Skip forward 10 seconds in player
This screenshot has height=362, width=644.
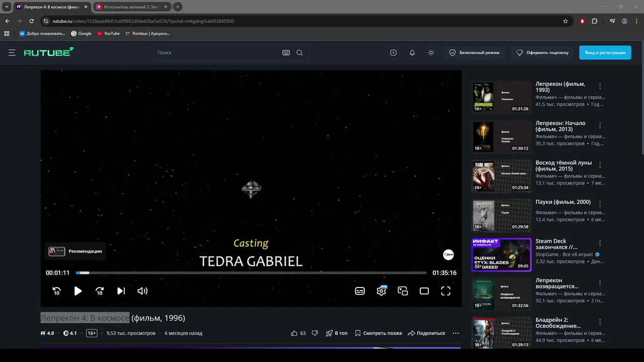[100, 291]
